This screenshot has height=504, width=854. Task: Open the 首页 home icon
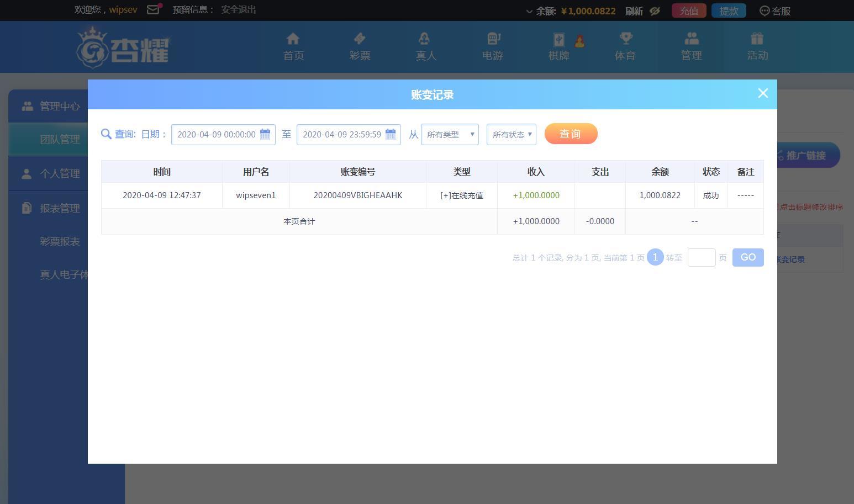coord(293,39)
